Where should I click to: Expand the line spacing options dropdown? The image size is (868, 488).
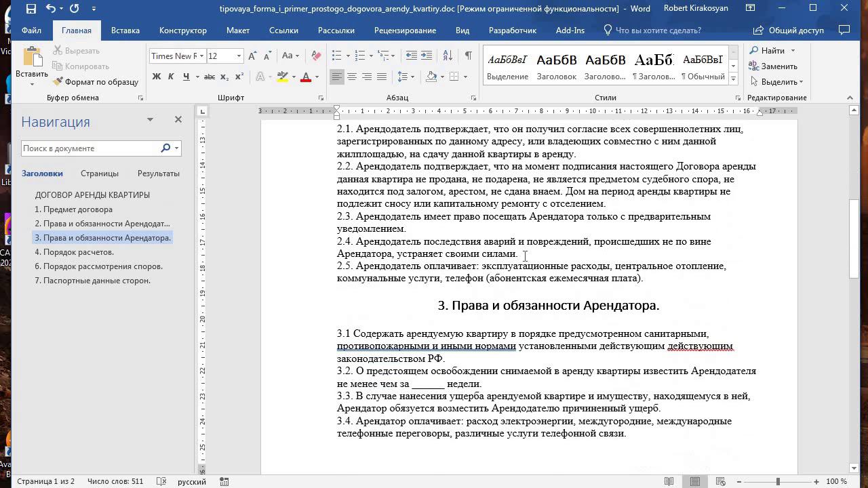(x=412, y=77)
